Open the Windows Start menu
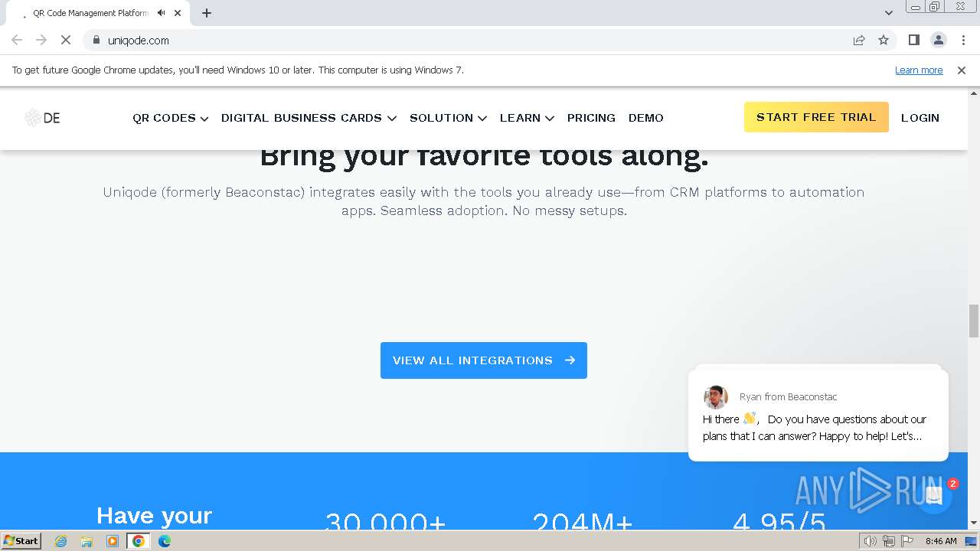980x551 pixels. click(21, 540)
